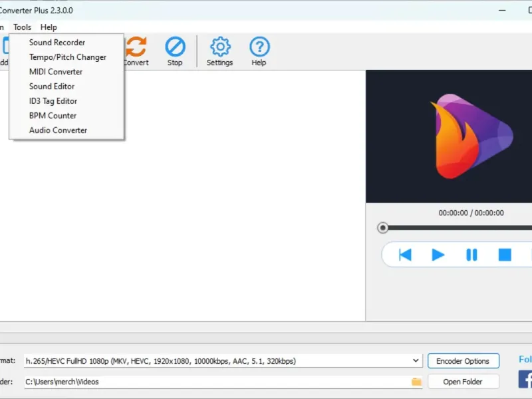The height and width of the screenshot is (399, 532).
Task: Click the 00:00:00 / 00:00:00 time display
Action: 471,213
